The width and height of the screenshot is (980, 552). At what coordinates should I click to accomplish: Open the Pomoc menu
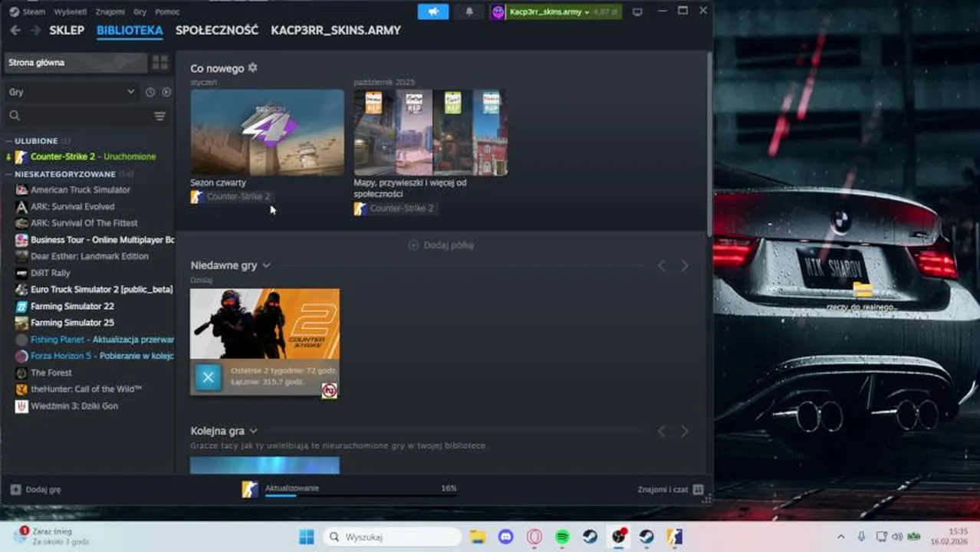point(167,11)
